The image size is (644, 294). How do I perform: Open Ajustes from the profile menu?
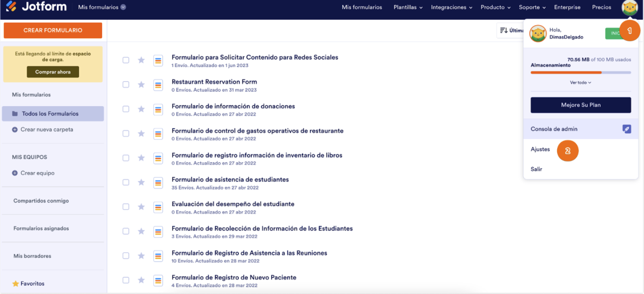tap(540, 149)
